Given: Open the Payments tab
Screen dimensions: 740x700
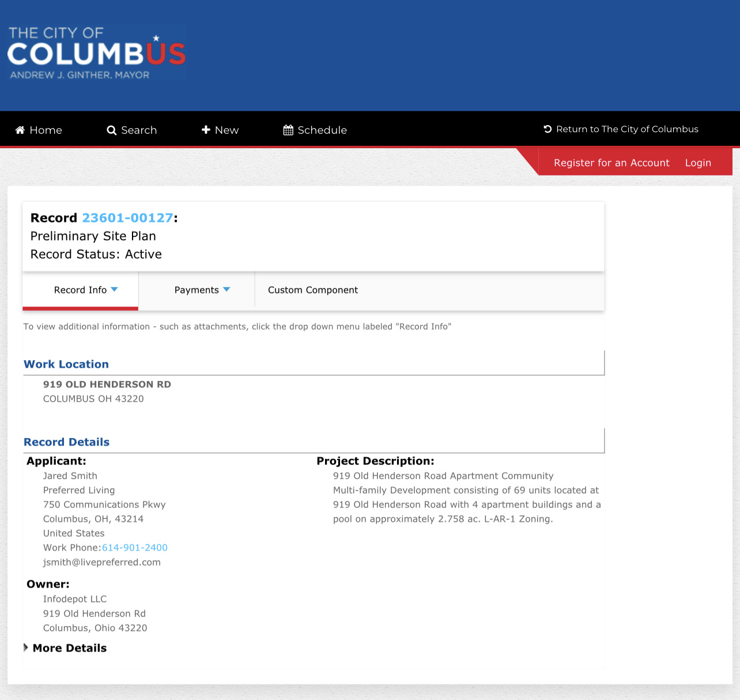Looking at the screenshot, I should (197, 290).
